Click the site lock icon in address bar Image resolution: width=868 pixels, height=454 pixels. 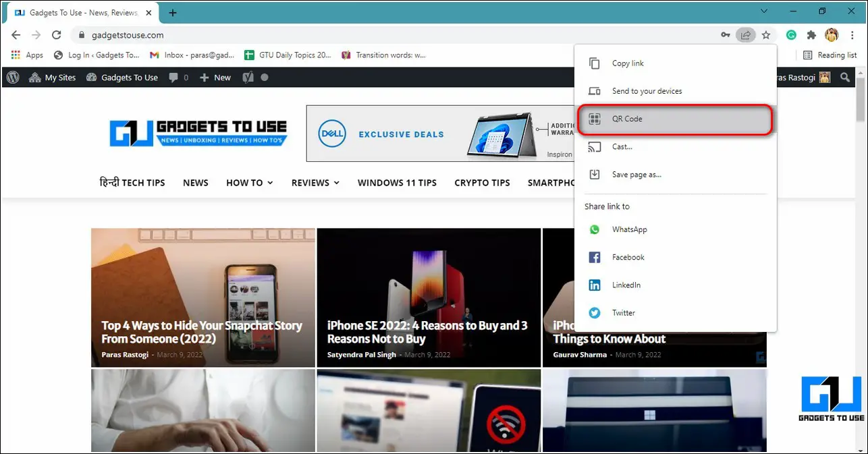click(82, 35)
